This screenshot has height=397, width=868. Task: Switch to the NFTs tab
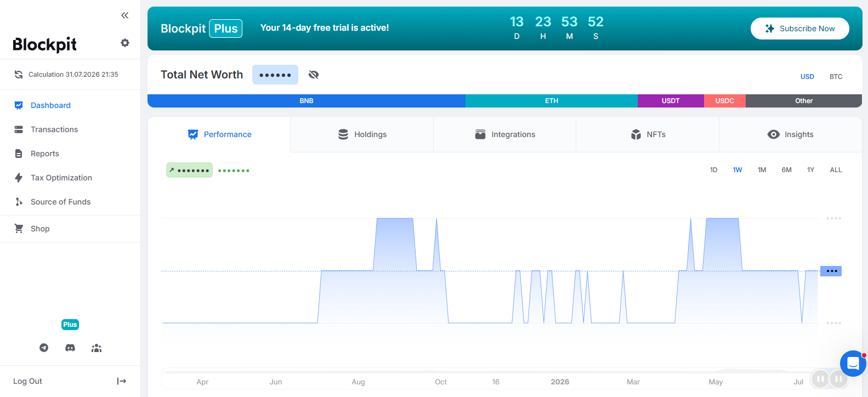point(648,134)
